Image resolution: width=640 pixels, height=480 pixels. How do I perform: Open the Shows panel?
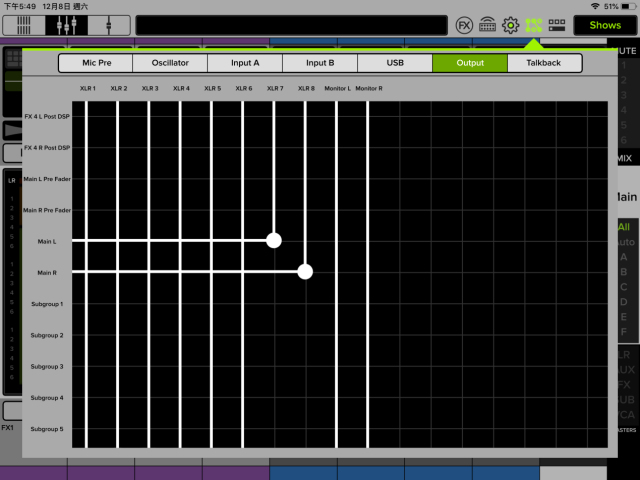click(x=604, y=25)
